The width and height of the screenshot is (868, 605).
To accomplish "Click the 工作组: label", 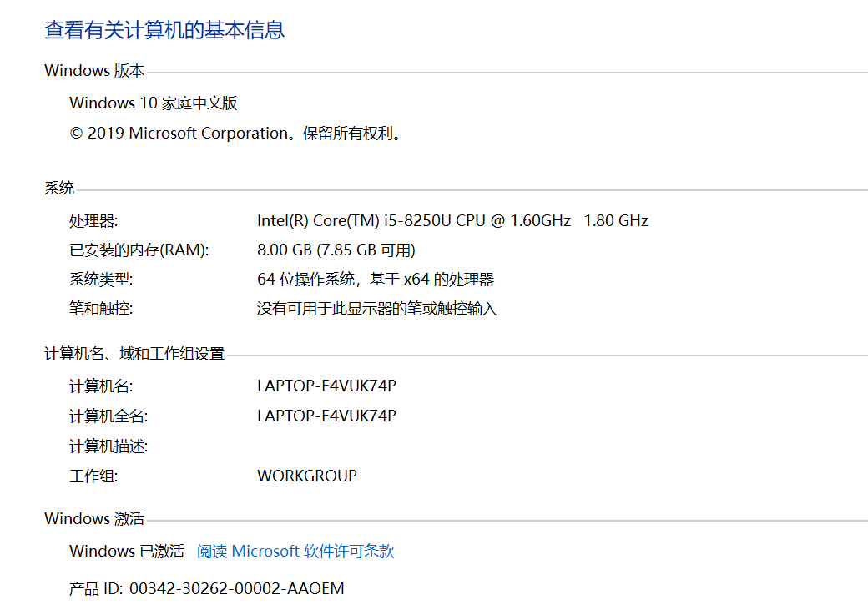I will pos(93,476).
